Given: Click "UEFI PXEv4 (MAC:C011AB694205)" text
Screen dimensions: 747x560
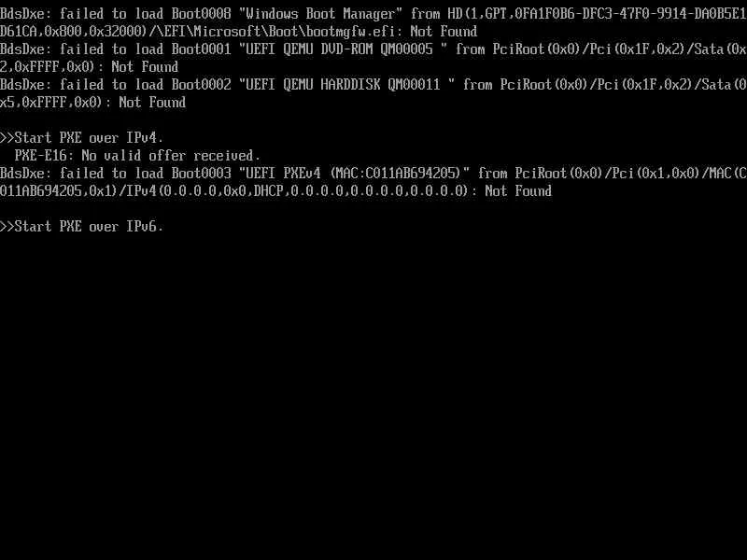Looking at the screenshot, I should pos(354,174).
